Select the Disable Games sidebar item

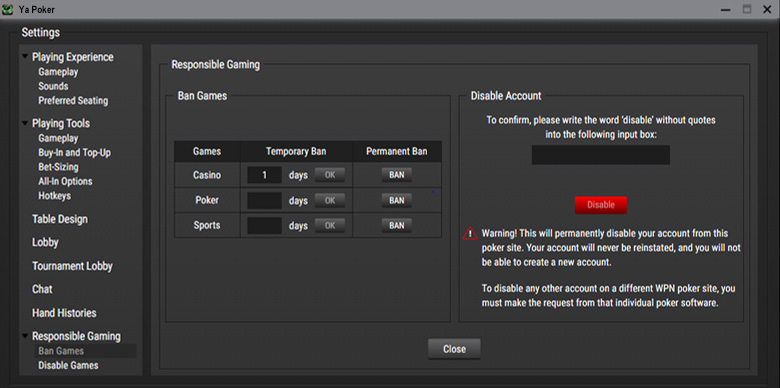pyautogui.click(x=68, y=366)
